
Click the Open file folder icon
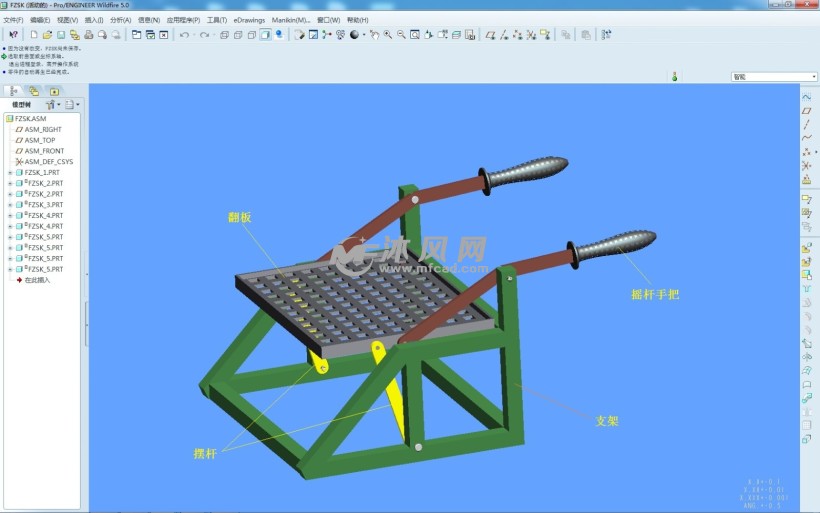pyautogui.click(x=47, y=34)
